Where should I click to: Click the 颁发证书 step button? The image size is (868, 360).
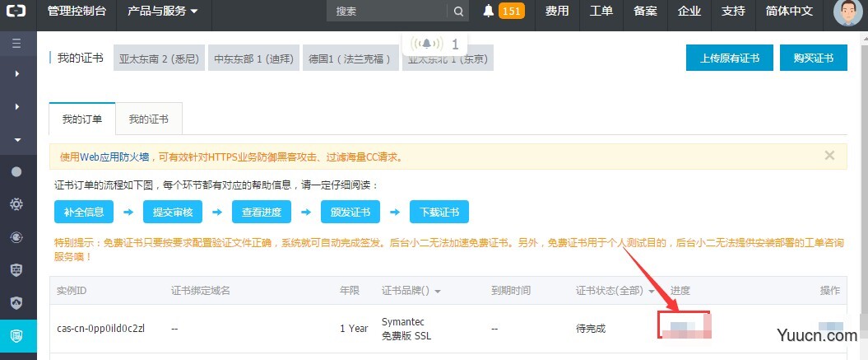pyautogui.click(x=350, y=212)
